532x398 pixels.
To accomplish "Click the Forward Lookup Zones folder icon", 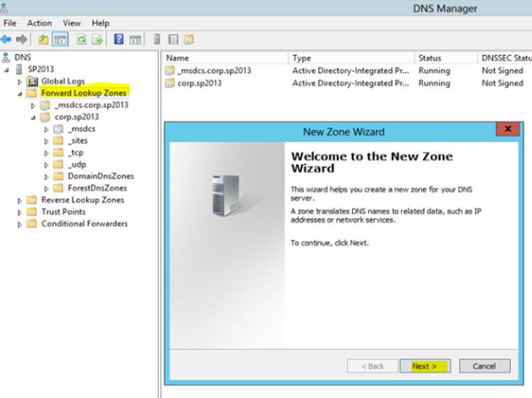I will pos(32,93).
